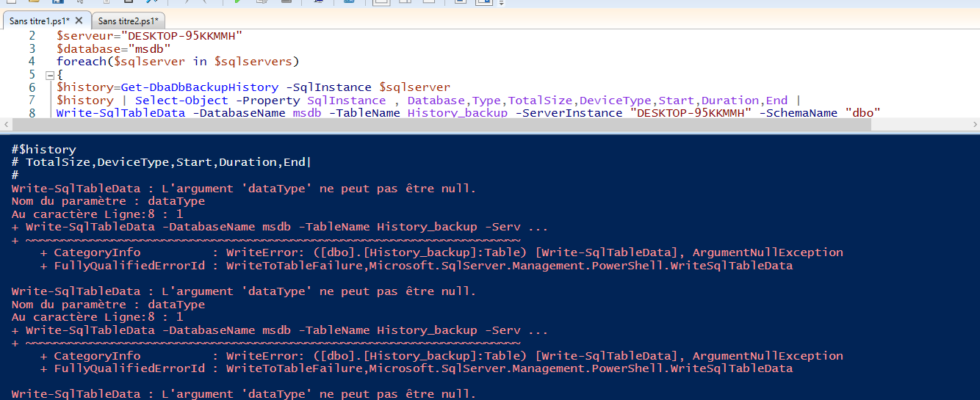Click the $sqlservers variable on line 4
Screen dimensions: 980x400
253,62
